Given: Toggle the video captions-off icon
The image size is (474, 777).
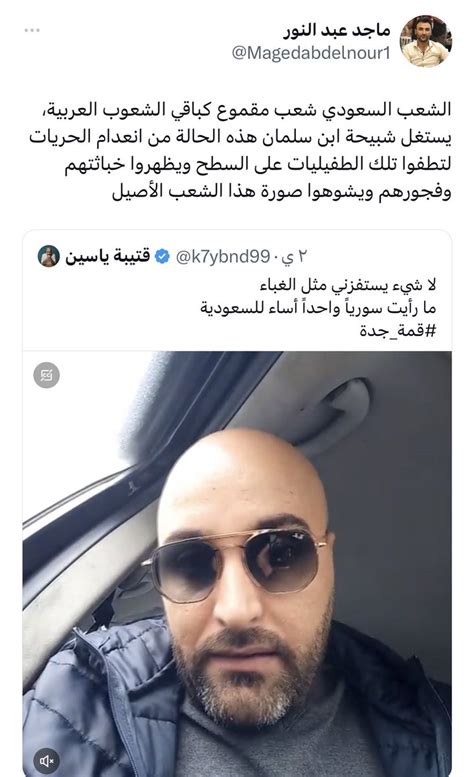Looking at the screenshot, I should pos(47,375).
